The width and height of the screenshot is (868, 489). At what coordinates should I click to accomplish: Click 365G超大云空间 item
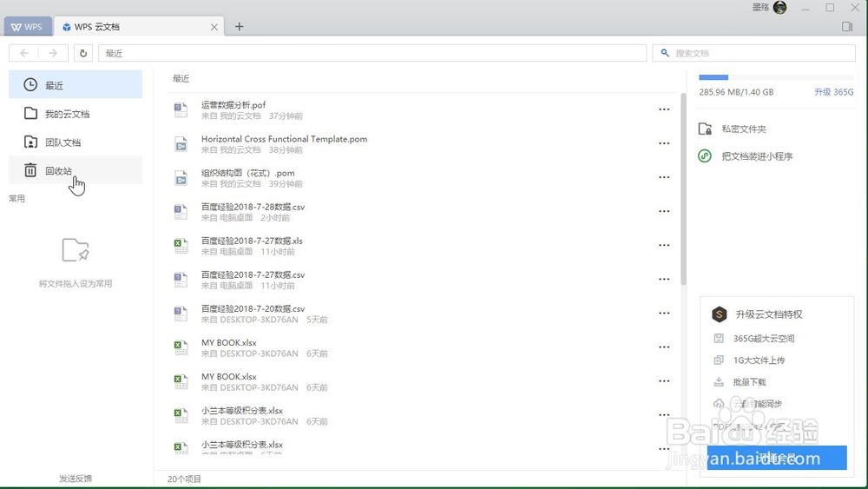(763, 339)
